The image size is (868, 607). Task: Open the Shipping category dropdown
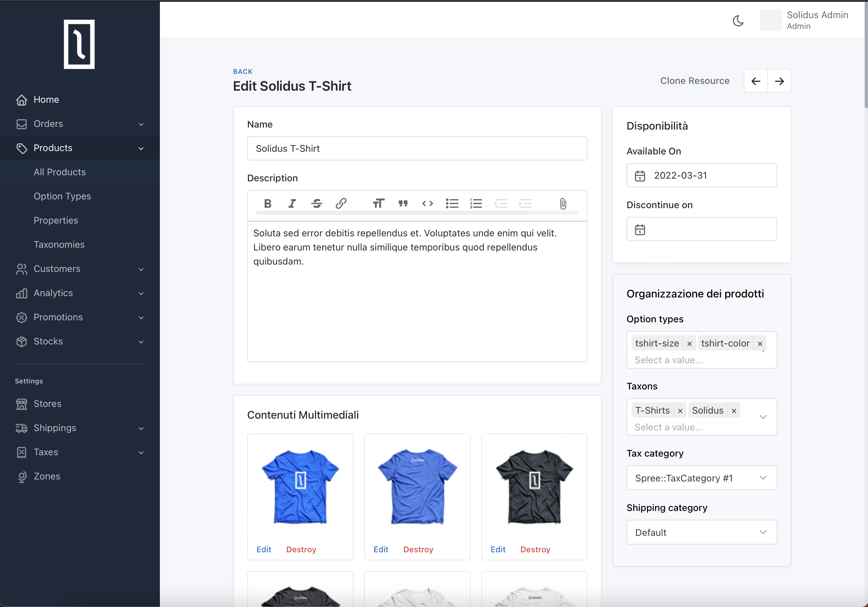[702, 532]
